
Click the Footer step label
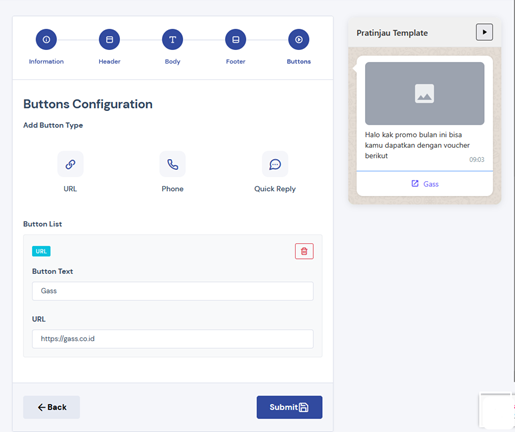(236, 61)
